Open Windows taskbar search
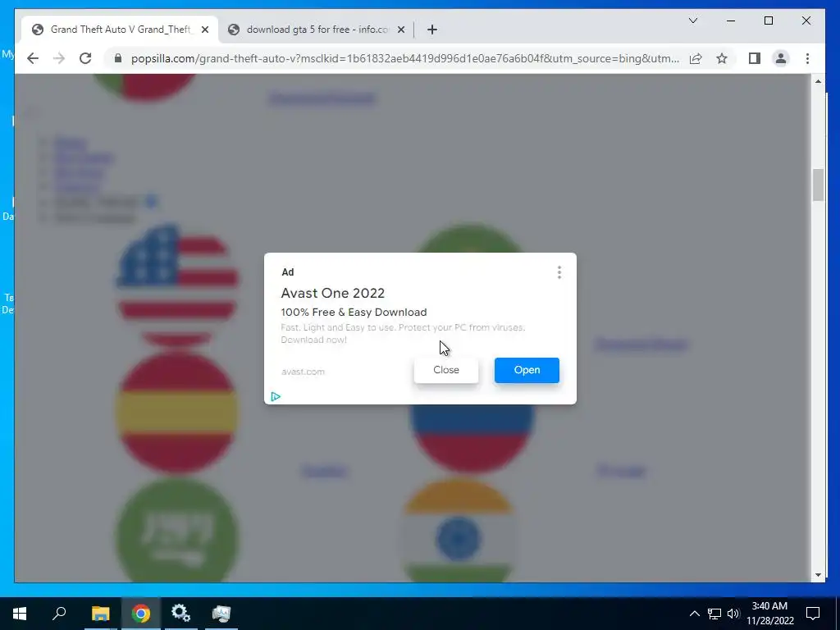The height and width of the screenshot is (630, 840). click(59, 614)
